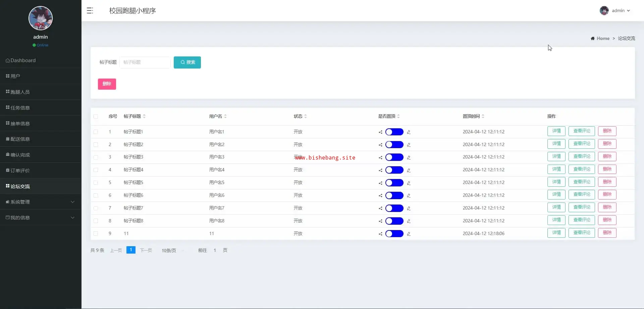Check the select-all checkbox in table header
Viewport: 644px width, 309px height.
[x=96, y=117]
